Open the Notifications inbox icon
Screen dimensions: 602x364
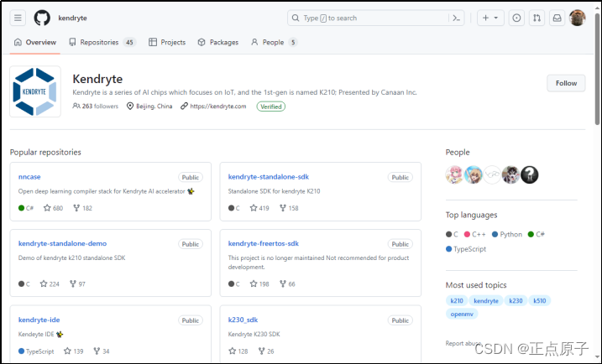pyautogui.click(x=557, y=18)
